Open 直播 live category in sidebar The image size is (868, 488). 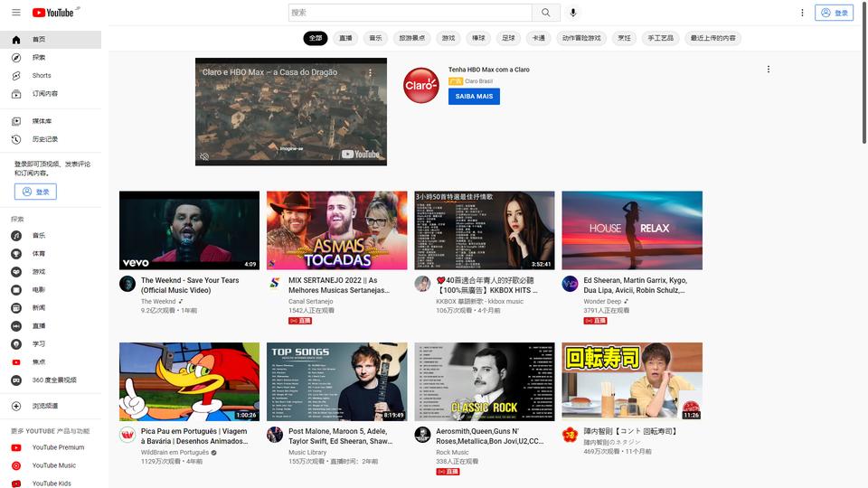[x=51, y=326]
